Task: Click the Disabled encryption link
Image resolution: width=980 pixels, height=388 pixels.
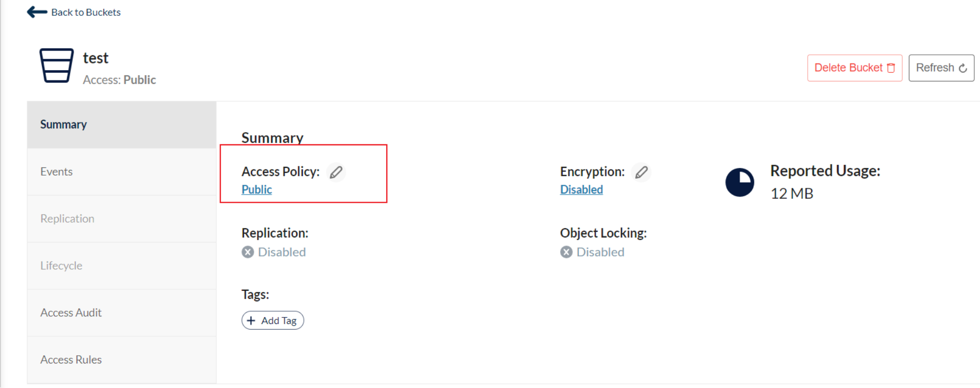Action: (582, 189)
